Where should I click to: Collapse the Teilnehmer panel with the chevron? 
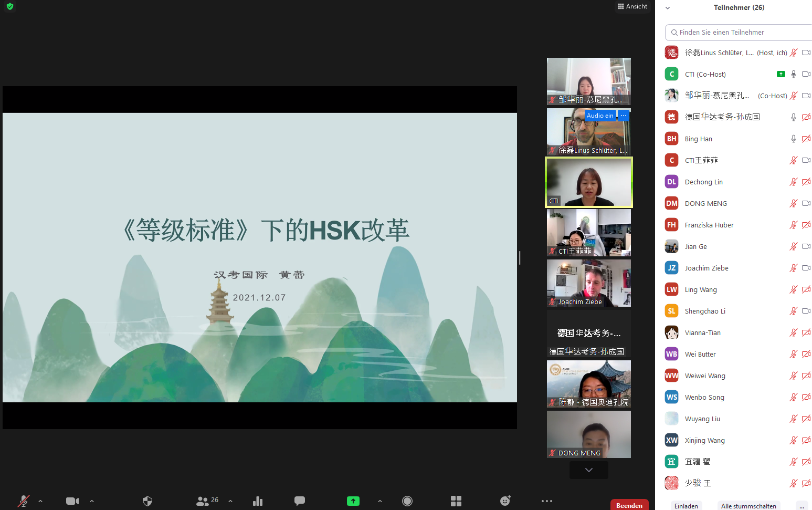click(x=668, y=8)
